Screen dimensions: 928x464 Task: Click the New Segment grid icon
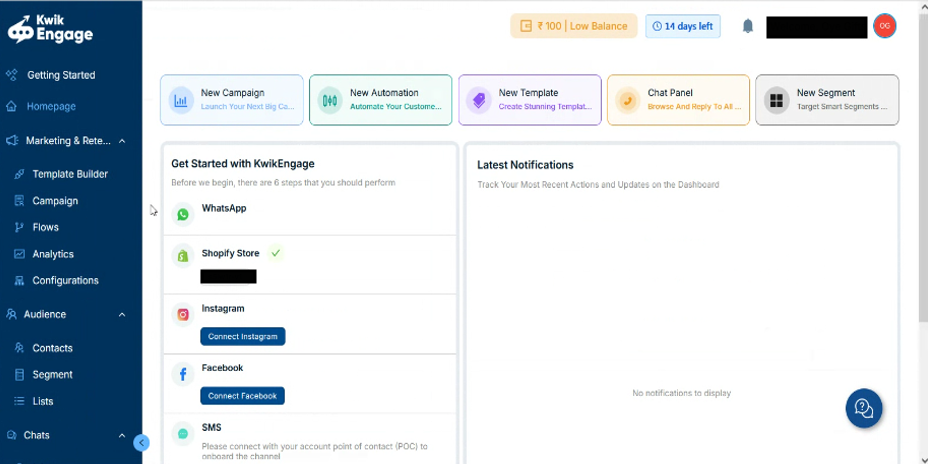(x=776, y=100)
